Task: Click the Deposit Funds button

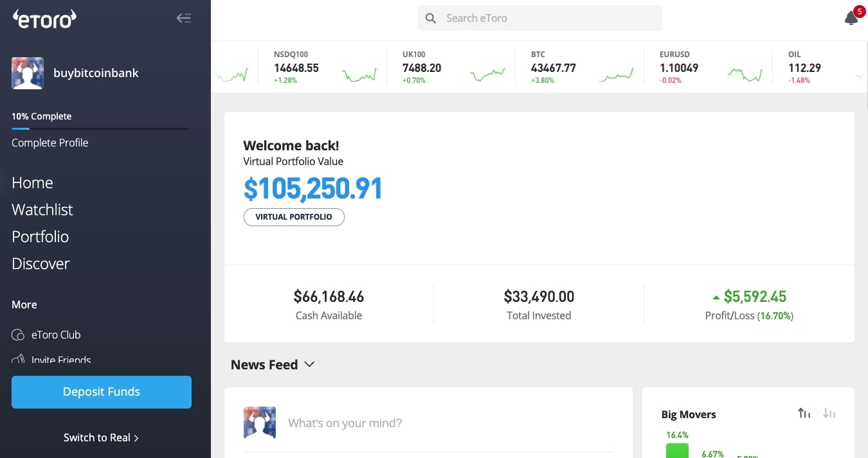Action: [x=102, y=392]
